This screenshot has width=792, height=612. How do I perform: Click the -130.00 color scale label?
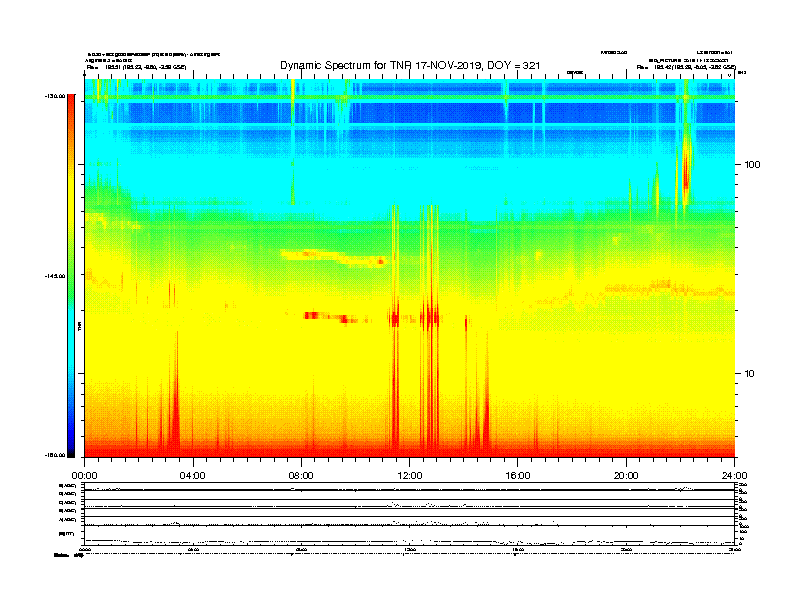[x=55, y=96]
